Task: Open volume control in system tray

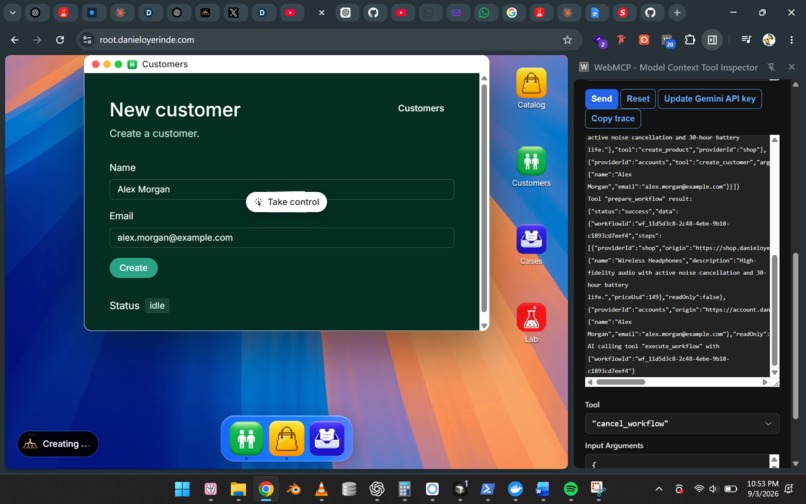Action: tap(712, 489)
